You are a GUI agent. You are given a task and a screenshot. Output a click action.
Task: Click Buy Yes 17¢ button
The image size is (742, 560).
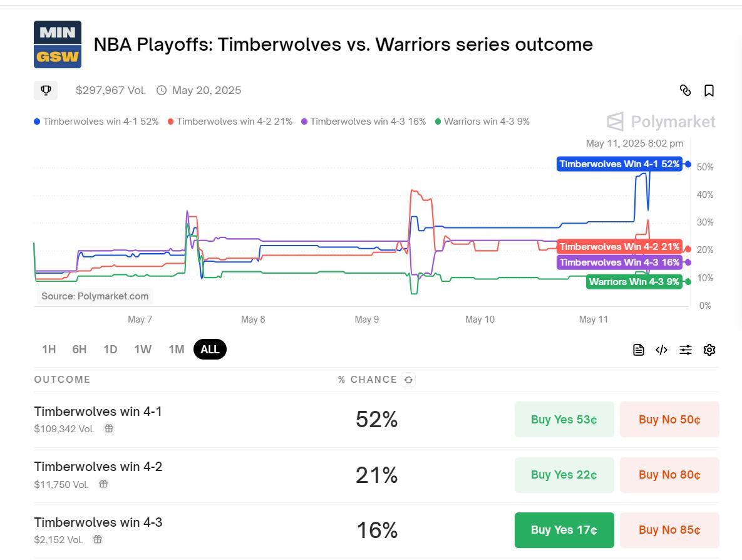[x=564, y=530]
